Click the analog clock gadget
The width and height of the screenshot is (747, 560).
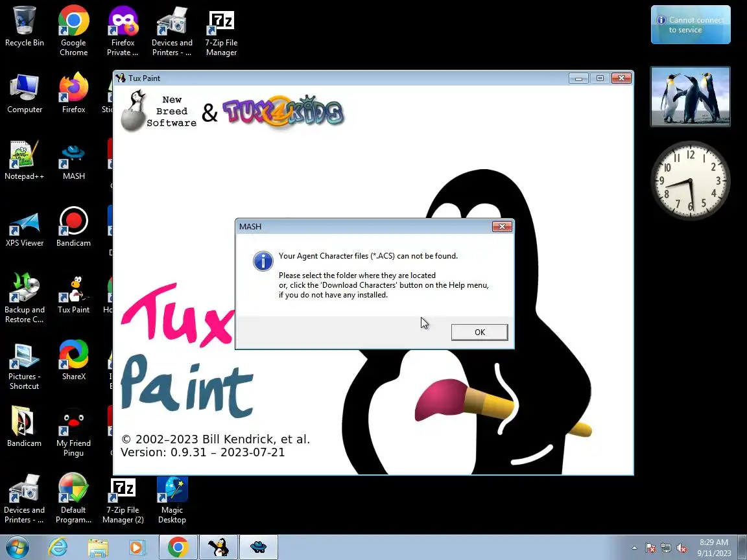[x=691, y=181]
